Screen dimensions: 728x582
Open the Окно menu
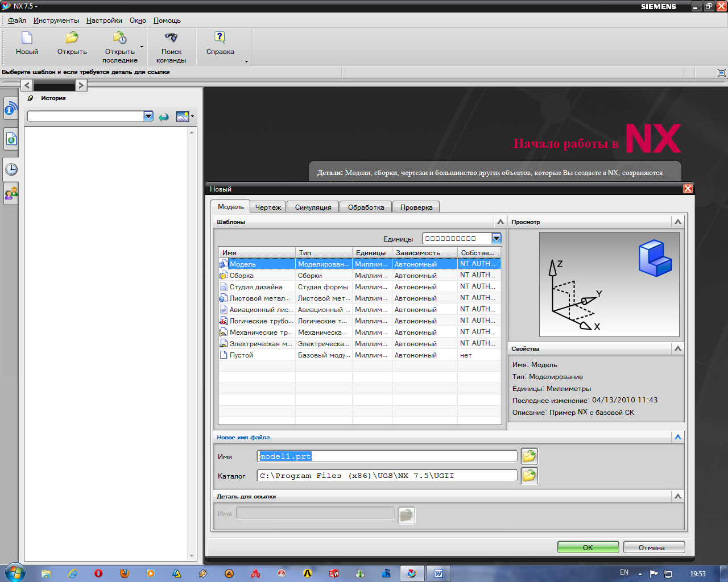pyautogui.click(x=138, y=20)
